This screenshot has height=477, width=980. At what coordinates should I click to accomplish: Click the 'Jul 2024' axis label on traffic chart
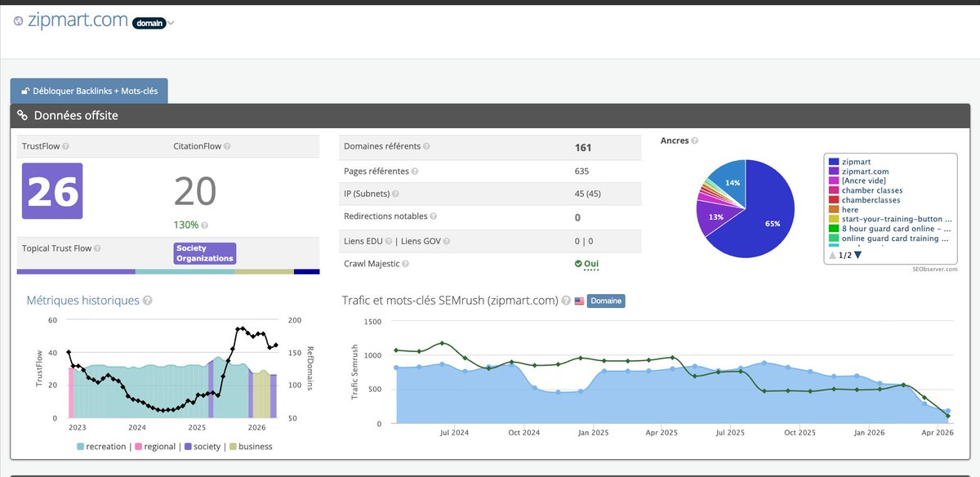pos(455,433)
